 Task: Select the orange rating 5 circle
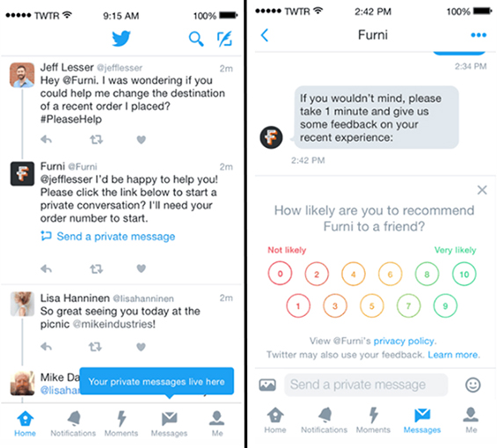(372, 305)
